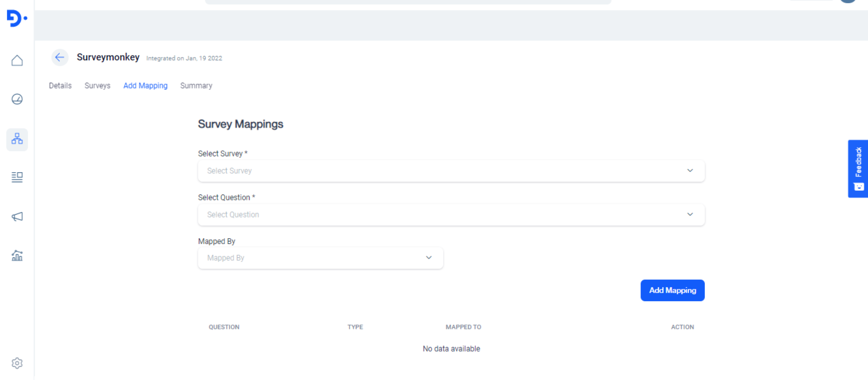Open the megaphone campaigns icon
Screen dimensions: 868x380
click(17, 216)
